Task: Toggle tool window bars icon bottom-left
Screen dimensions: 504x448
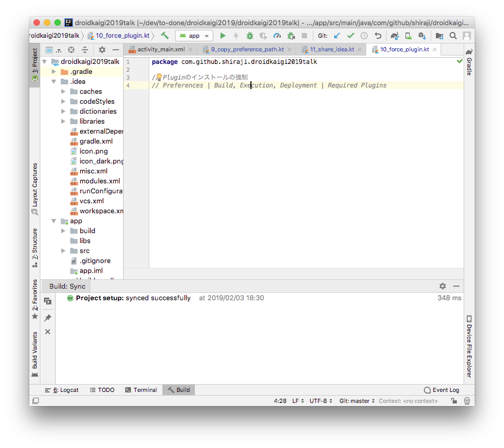Action: [x=36, y=401]
